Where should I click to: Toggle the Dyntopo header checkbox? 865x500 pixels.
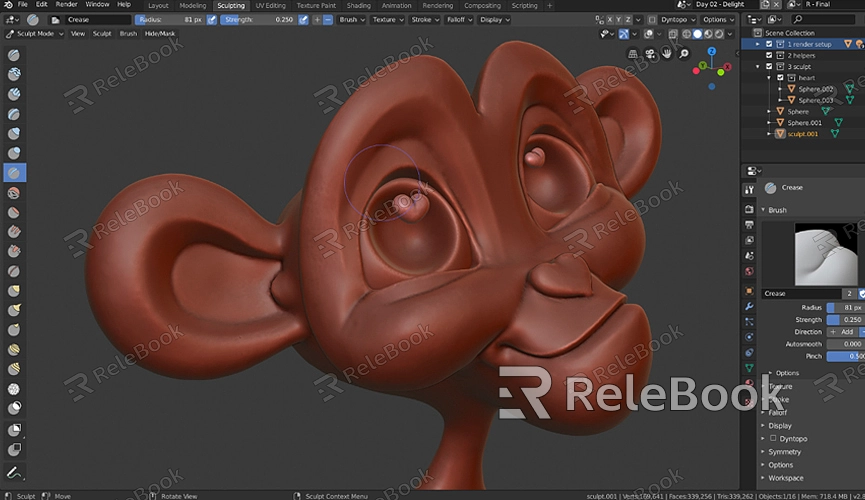[652, 20]
